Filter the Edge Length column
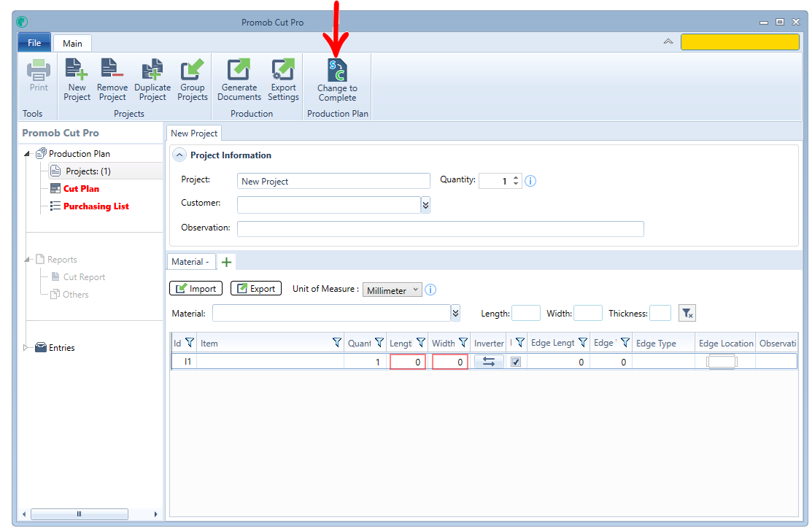Viewport: 812px width, 531px height. click(x=583, y=343)
